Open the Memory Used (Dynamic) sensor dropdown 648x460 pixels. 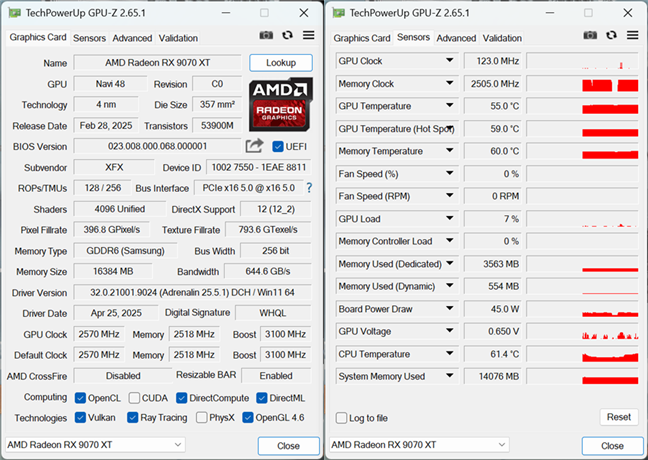pyautogui.click(x=450, y=286)
